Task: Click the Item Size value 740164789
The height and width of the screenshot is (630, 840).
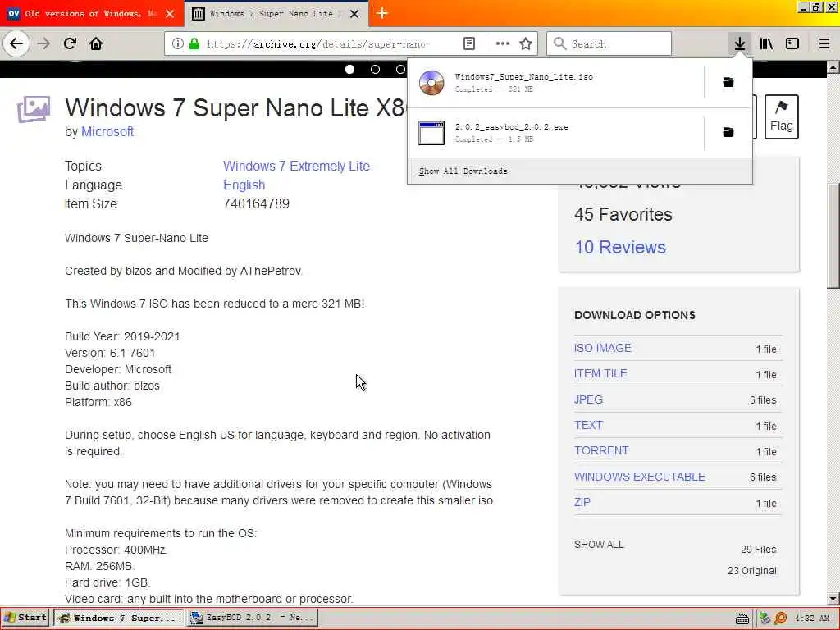Action: [256, 204]
